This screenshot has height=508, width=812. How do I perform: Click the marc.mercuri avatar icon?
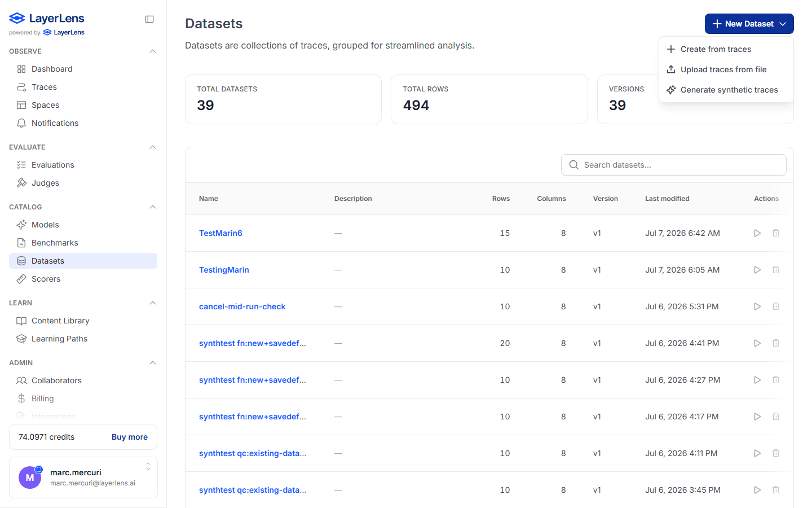pyautogui.click(x=30, y=478)
